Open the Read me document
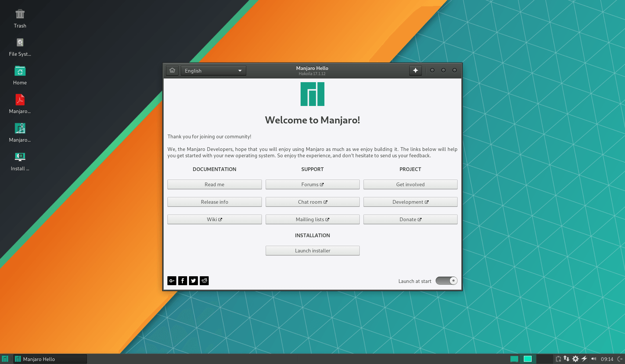This screenshot has height=364, width=625. tap(214, 184)
